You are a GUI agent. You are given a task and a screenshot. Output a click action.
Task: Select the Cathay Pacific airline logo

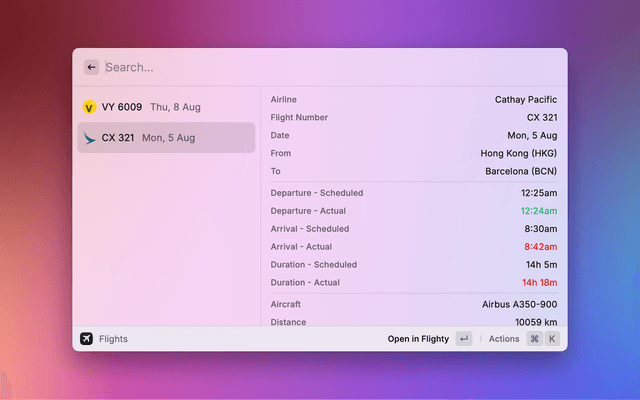(x=89, y=138)
